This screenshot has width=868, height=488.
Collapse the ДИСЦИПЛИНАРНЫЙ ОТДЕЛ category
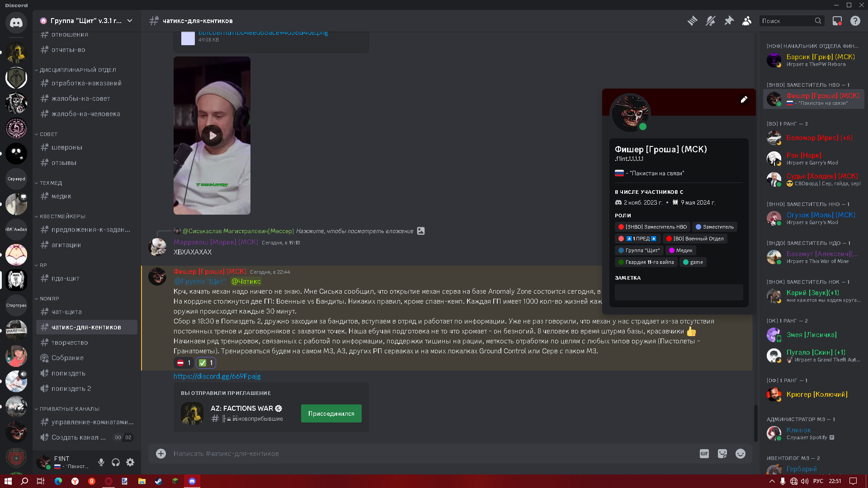click(77, 70)
